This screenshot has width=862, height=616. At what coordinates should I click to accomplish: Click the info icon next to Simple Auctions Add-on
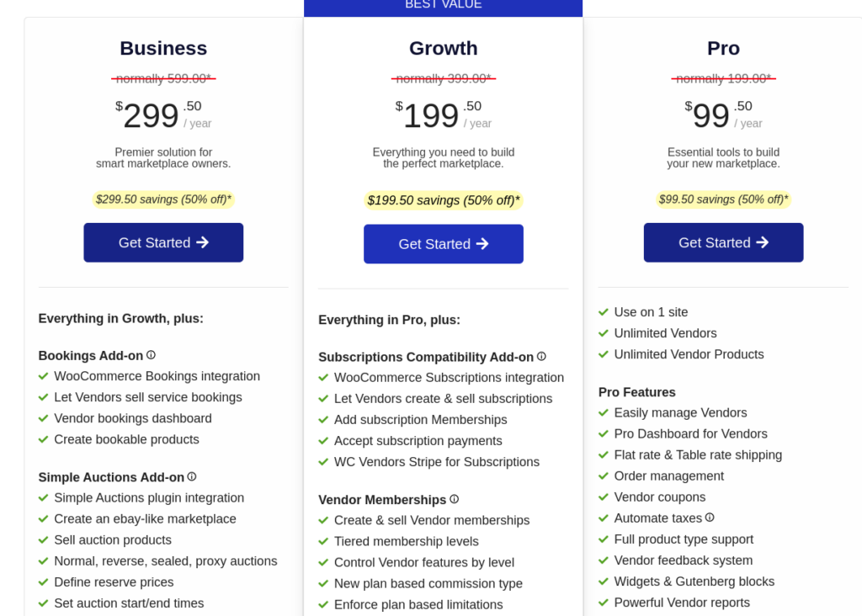(192, 476)
